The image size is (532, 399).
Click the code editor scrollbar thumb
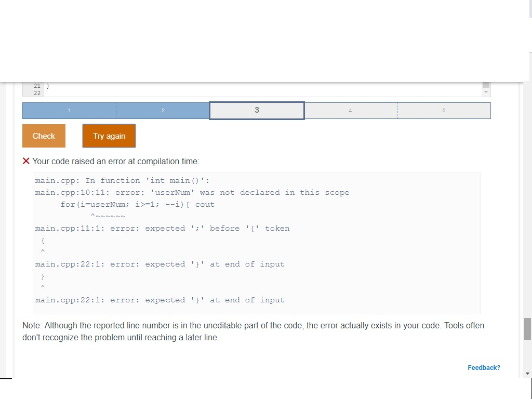(485, 84)
